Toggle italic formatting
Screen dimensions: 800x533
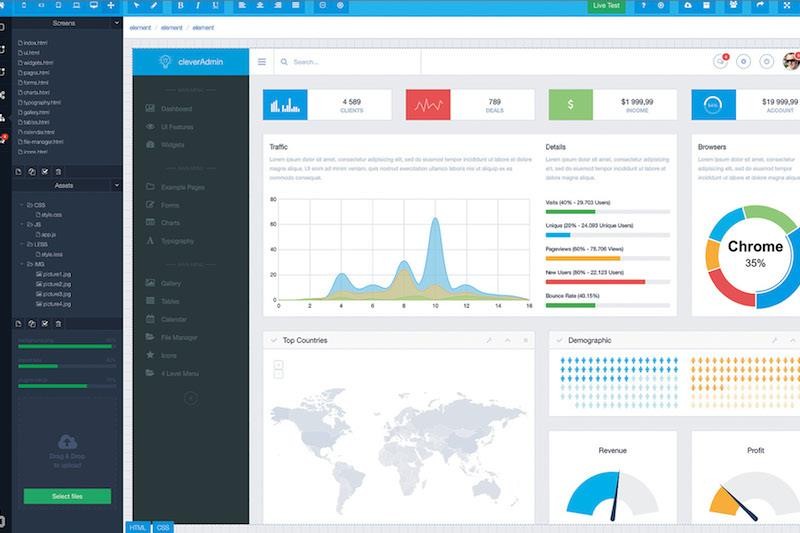click(197, 5)
